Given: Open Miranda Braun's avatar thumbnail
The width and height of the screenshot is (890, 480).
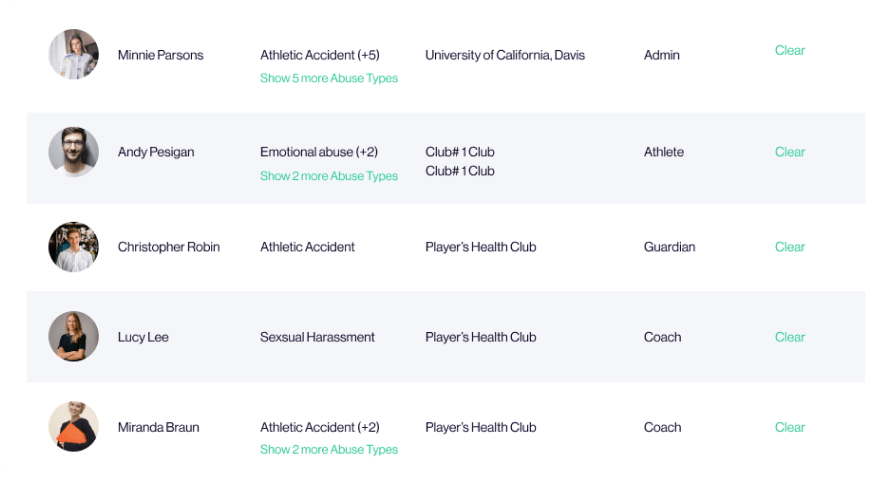Looking at the screenshot, I should [74, 427].
